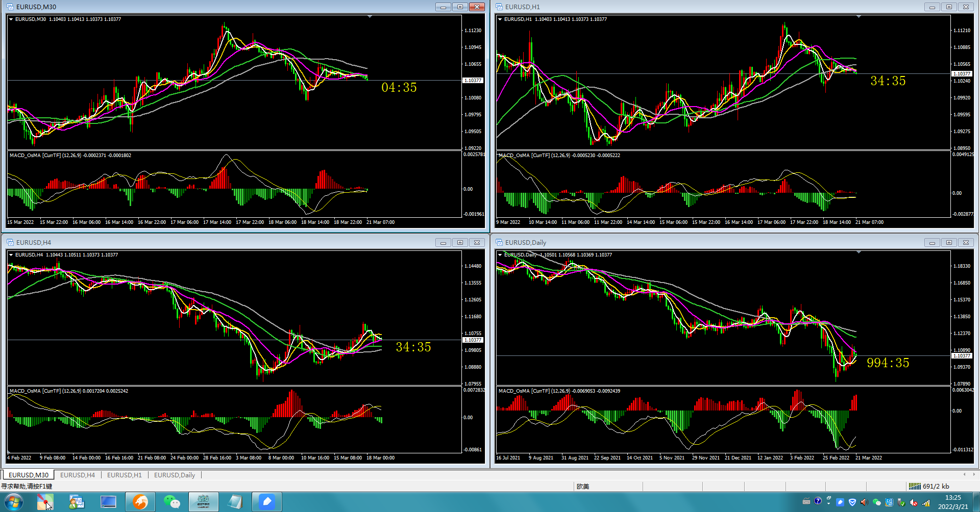Click the safely remove hardware tray icon
Screen dimensions: 980x512
click(901, 502)
